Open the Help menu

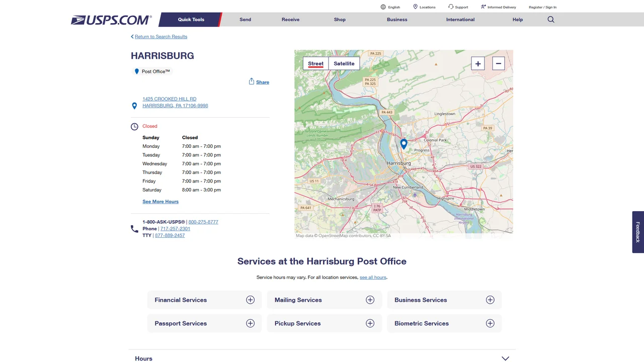518,20
